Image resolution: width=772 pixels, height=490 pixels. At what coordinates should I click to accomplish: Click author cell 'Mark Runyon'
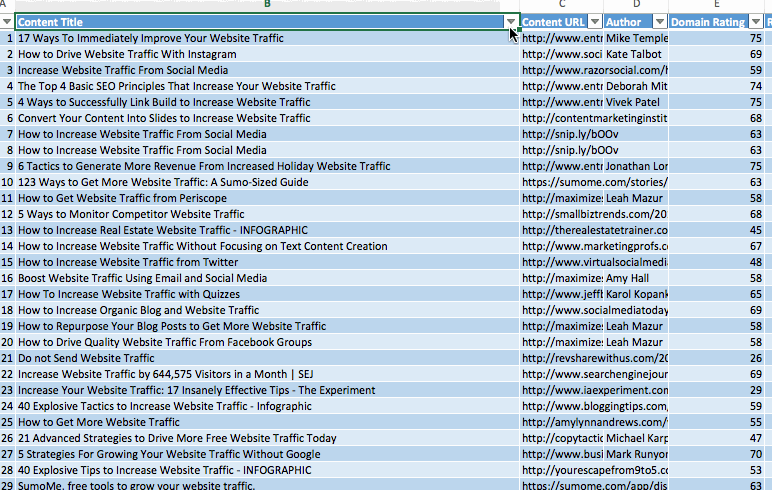(x=636, y=455)
